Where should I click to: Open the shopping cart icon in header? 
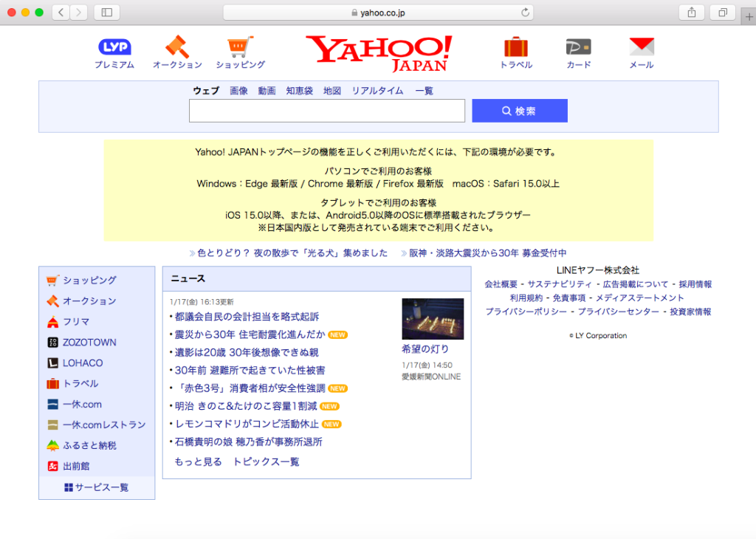[240, 47]
